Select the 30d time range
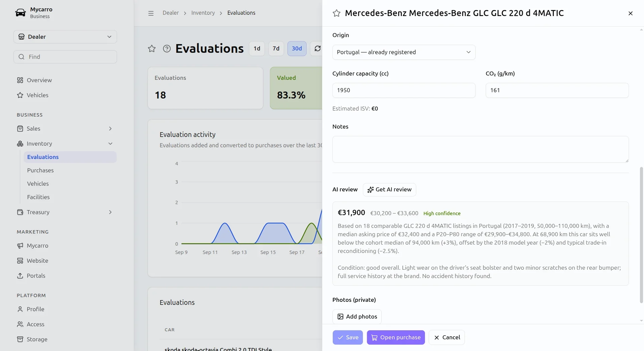This screenshot has width=644, height=351. click(x=297, y=49)
